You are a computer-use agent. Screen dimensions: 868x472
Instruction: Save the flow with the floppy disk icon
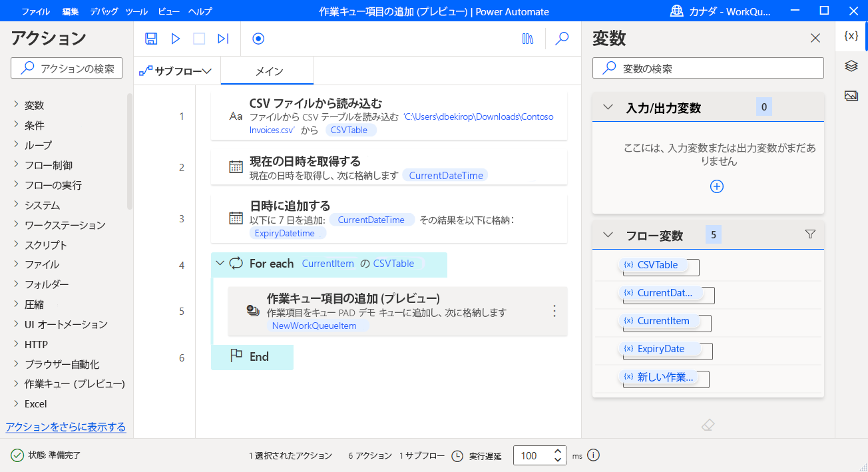pos(151,39)
